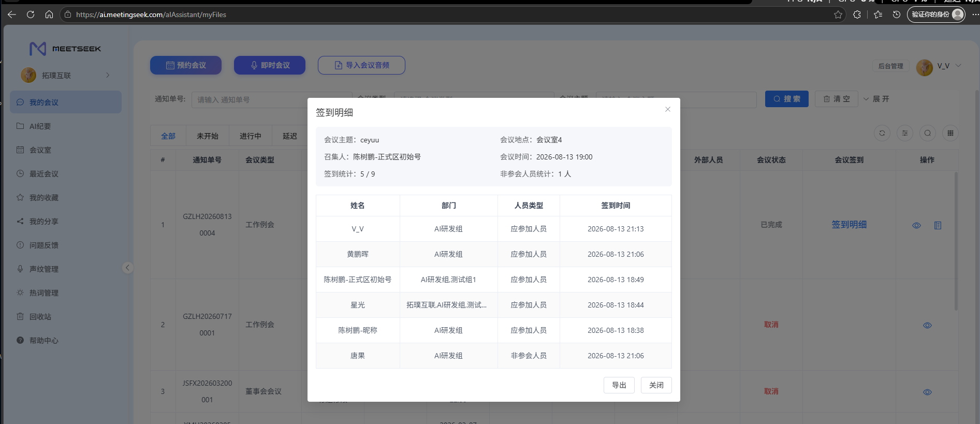The width and height of the screenshot is (980, 424).
Task: Click the round search icon above the table
Action: pos(928,133)
